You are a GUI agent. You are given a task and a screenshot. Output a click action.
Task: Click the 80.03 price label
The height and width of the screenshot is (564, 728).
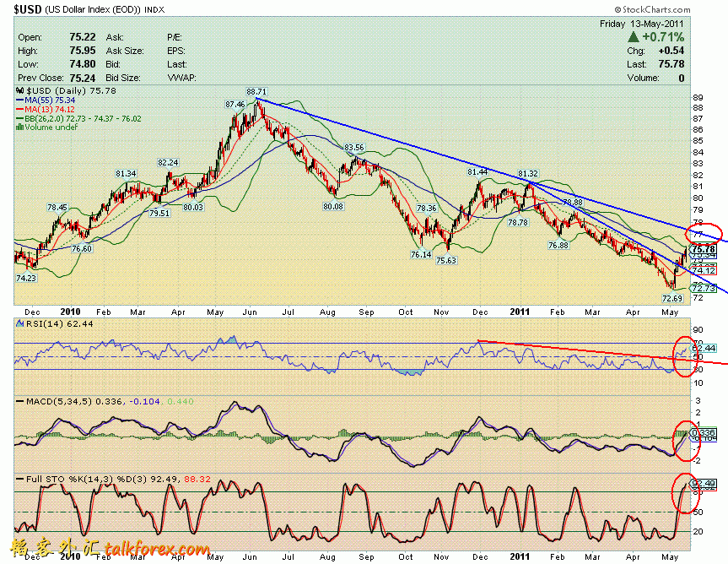point(192,207)
